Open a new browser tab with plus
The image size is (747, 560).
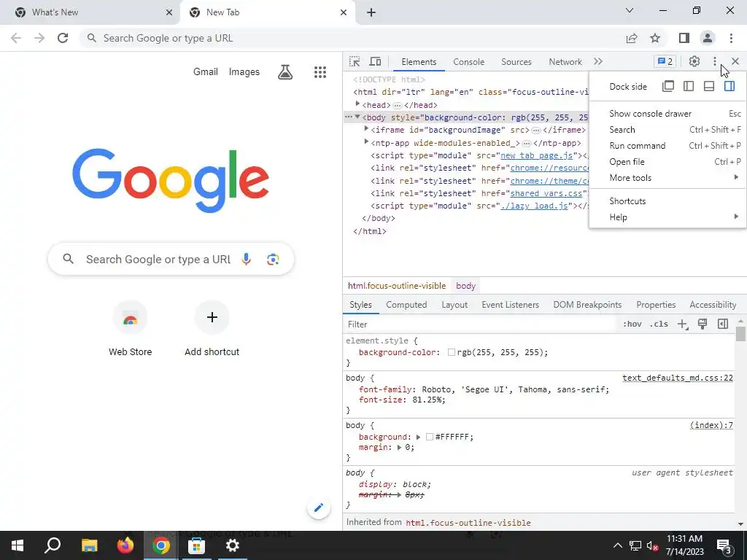[x=371, y=12]
